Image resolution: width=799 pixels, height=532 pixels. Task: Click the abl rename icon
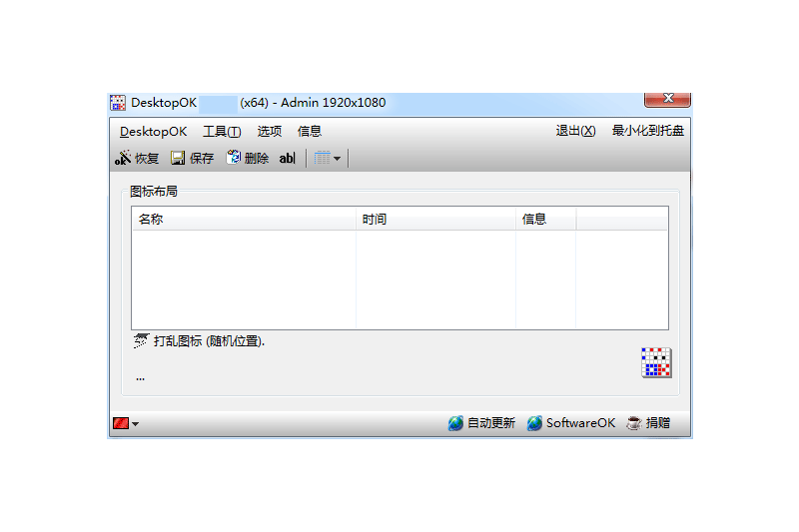287,159
